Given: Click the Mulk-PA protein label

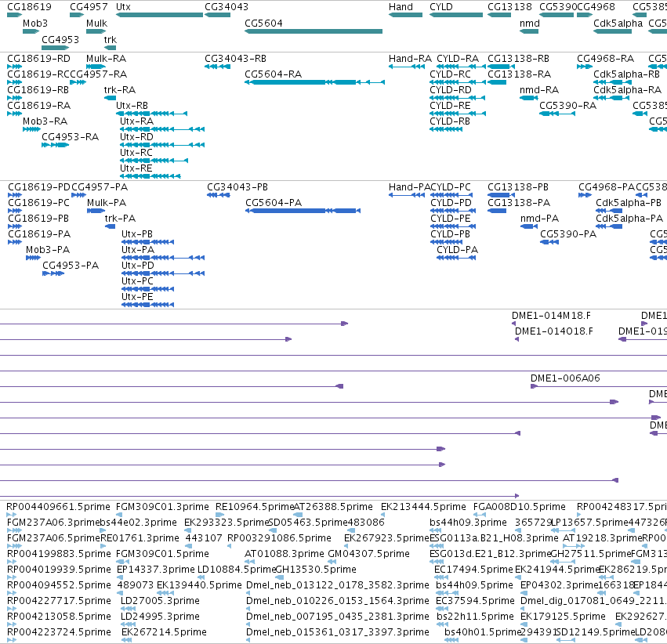Looking at the screenshot, I should pyautogui.click(x=107, y=203).
